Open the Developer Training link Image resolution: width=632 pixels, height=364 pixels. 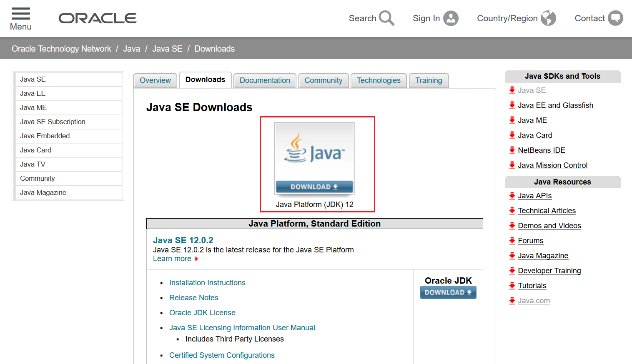pyautogui.click(x=549, y=271)
